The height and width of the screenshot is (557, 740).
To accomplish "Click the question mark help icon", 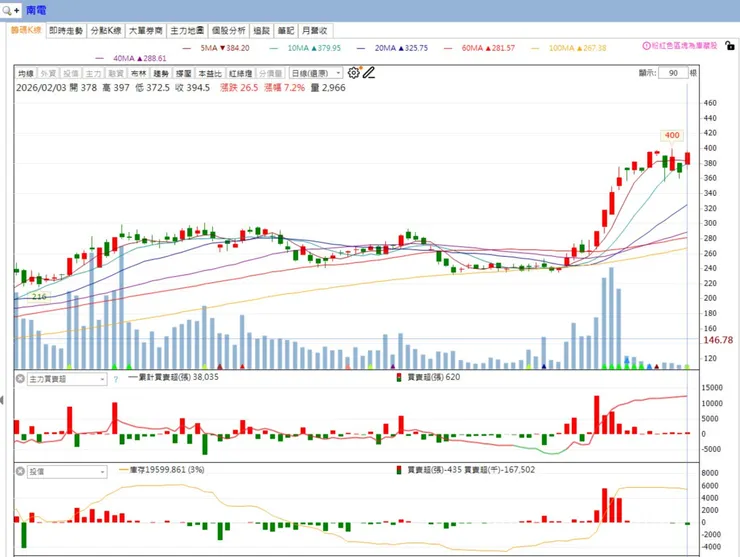I will point(116,379).
